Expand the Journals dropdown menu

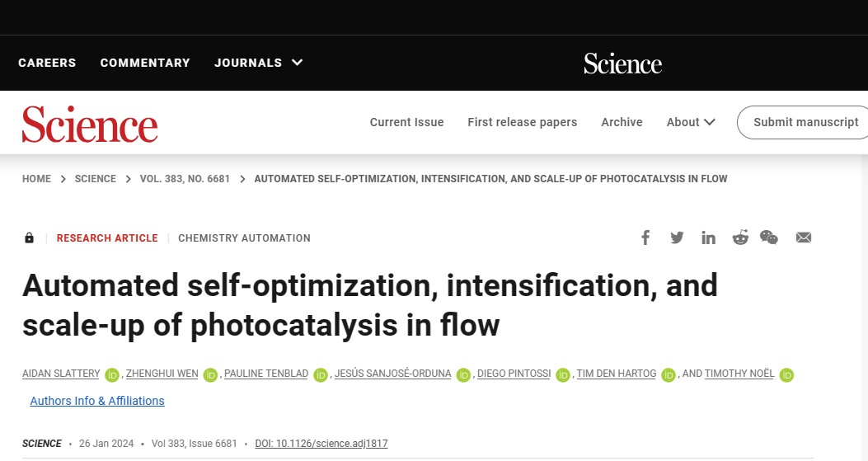(259, 63)
